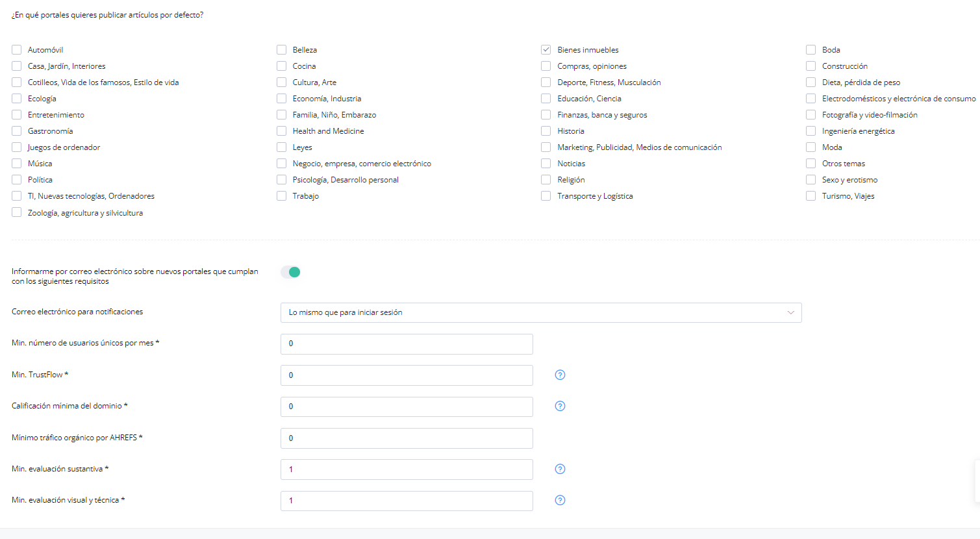980x539 pixels.
Task: Uncheck the Bienes inmuebles checkbox
Action: pos(546,49)
